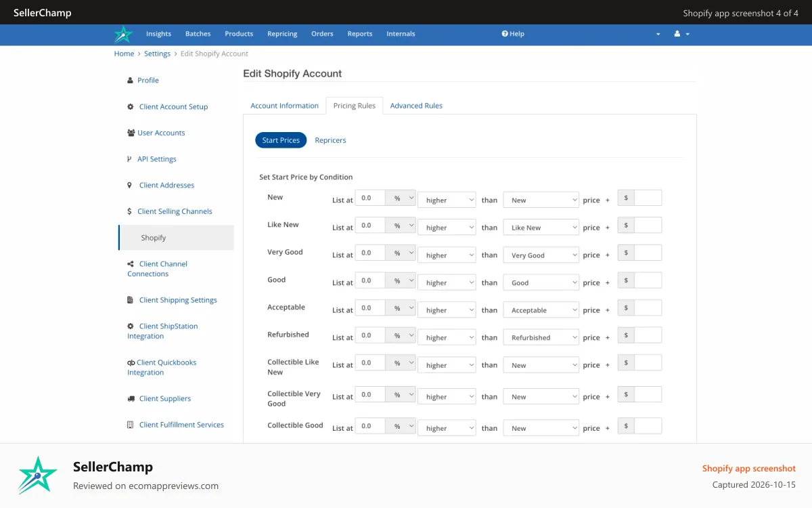The image size is (812, 508).
Task: Click the Client Addresses map pin icon
Action: tap(130, 186)
